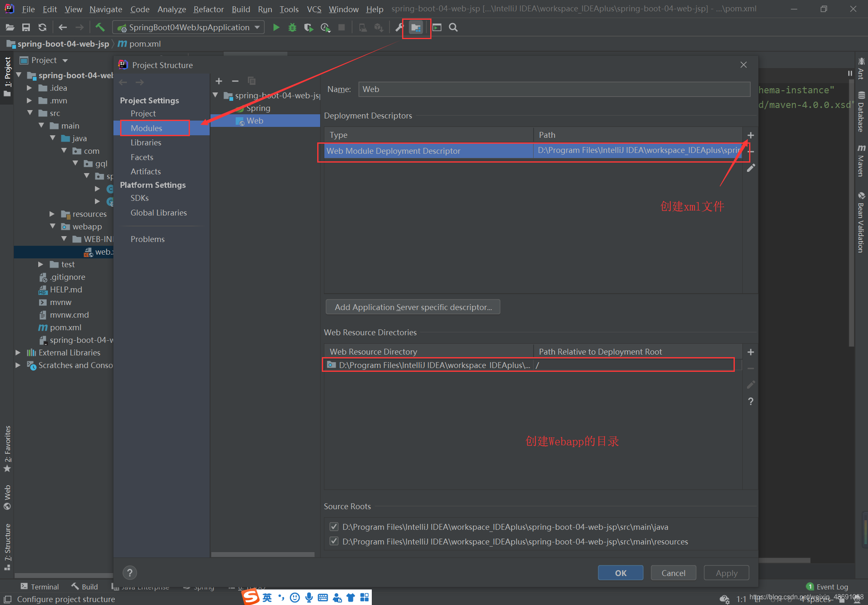Expand the .idea folder

tap(29, 88)
